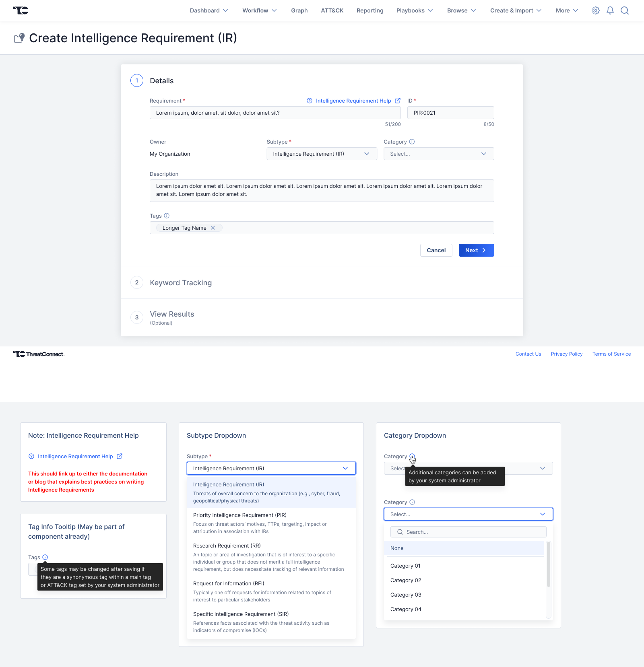
Task: Click the search magnifier in top bar
Action: tap(625, 10)
